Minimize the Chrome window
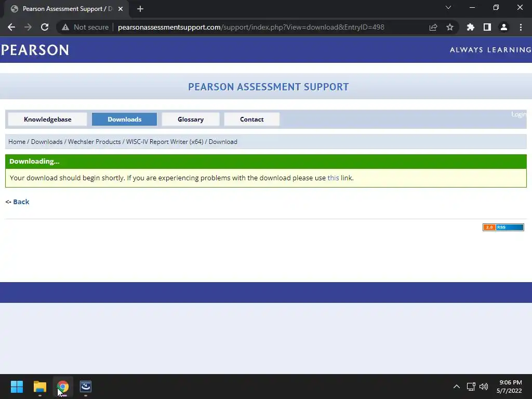Viewport: 532px width, 399px height. point(472,7)
